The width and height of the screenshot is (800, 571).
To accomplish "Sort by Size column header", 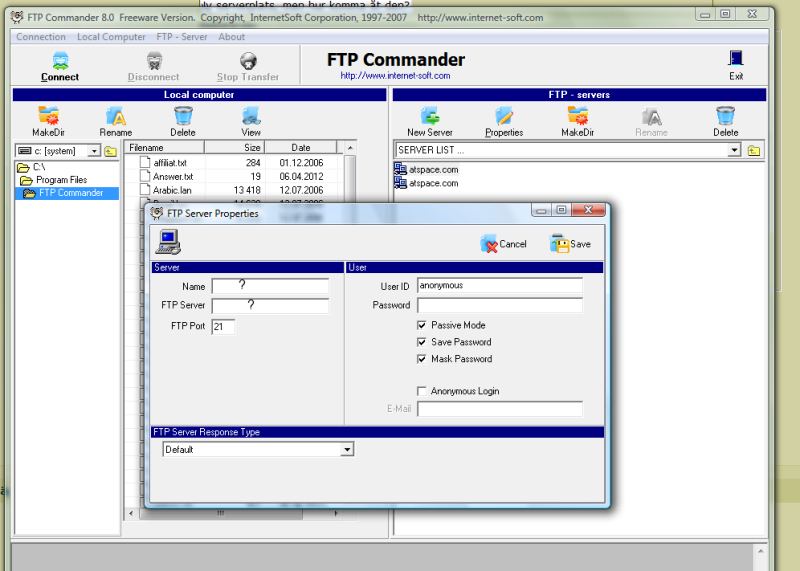I will pyautogui.click(x=235, y=147).
